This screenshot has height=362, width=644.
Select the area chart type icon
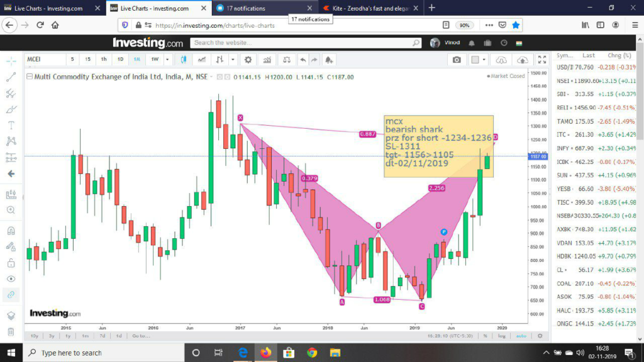click(202, 60)
